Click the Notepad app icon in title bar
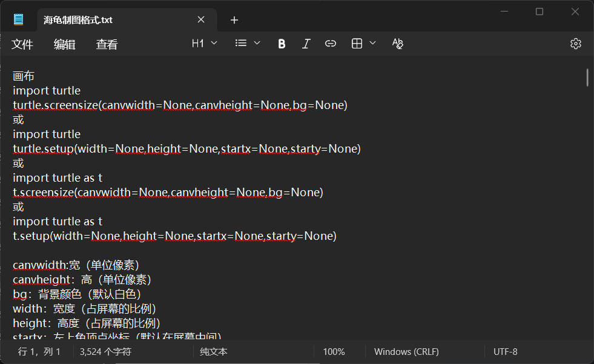 coord(19,20)
